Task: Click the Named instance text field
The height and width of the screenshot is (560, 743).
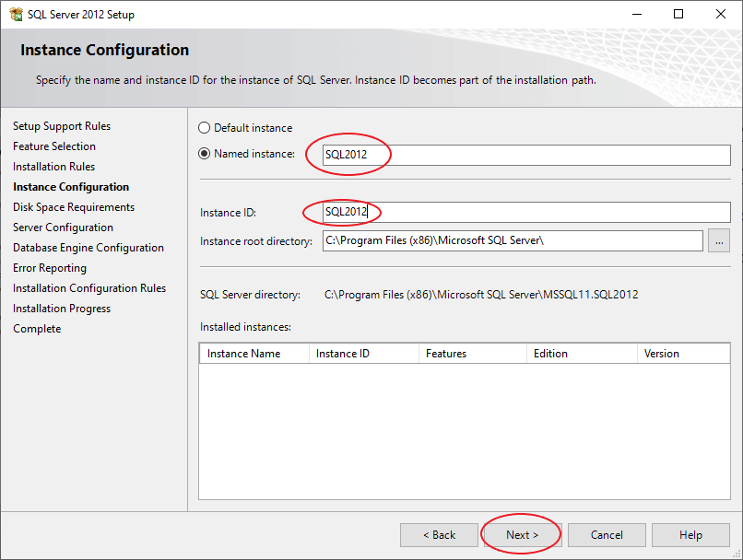Action: (526, 155)
